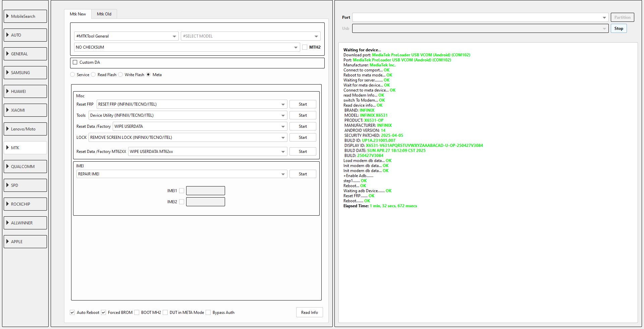Switch to the Mtk Old tab

[x=104, y=14]
